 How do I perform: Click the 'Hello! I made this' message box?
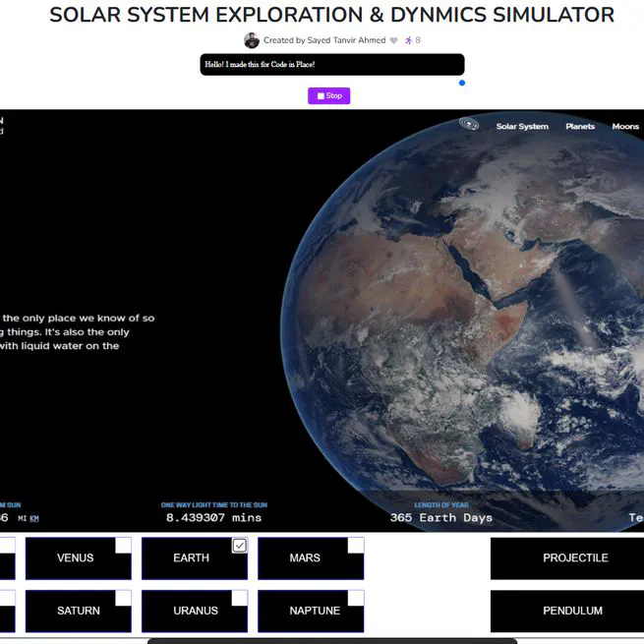[331, 65]
